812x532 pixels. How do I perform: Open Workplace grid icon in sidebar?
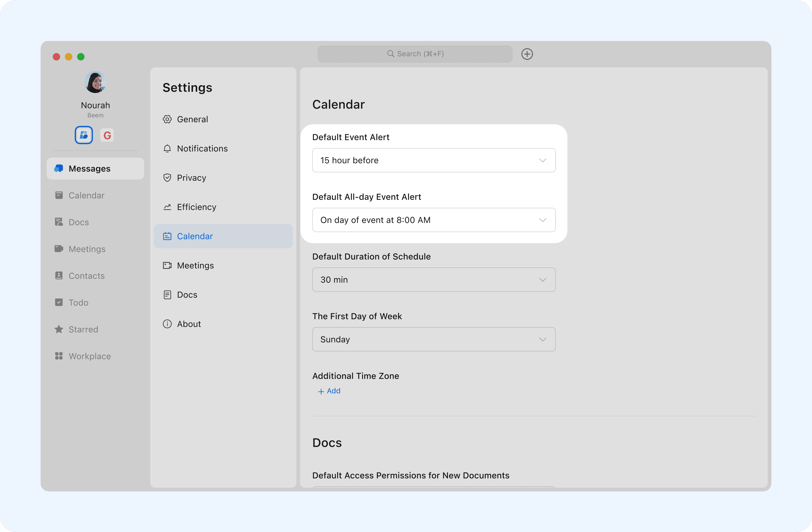click(x=59, y=356)
